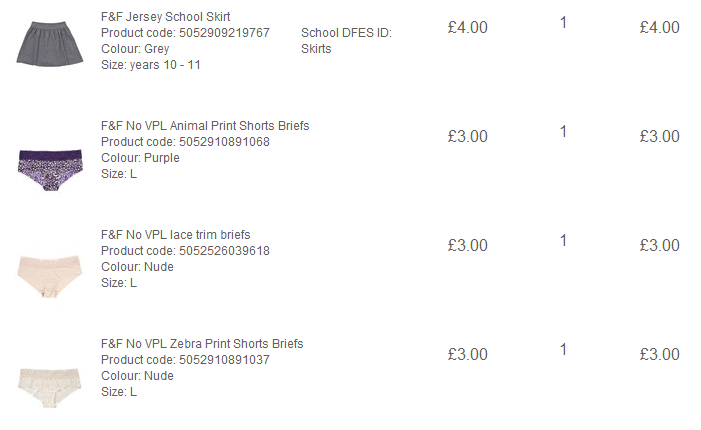Click the £4.00 unit price of skirt
Screen dimensions: 701x430
468,27
